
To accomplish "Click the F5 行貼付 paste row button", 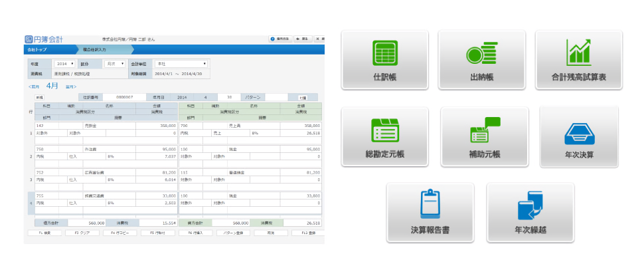I will (x=158, y=233).
